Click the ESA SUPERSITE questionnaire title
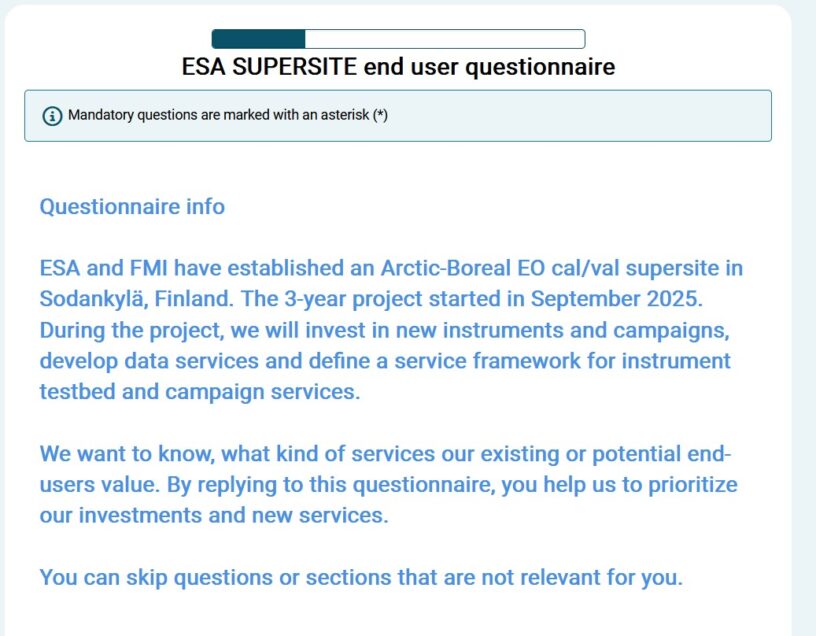Screen dimensions: 816x636 (x=398, y=67)
